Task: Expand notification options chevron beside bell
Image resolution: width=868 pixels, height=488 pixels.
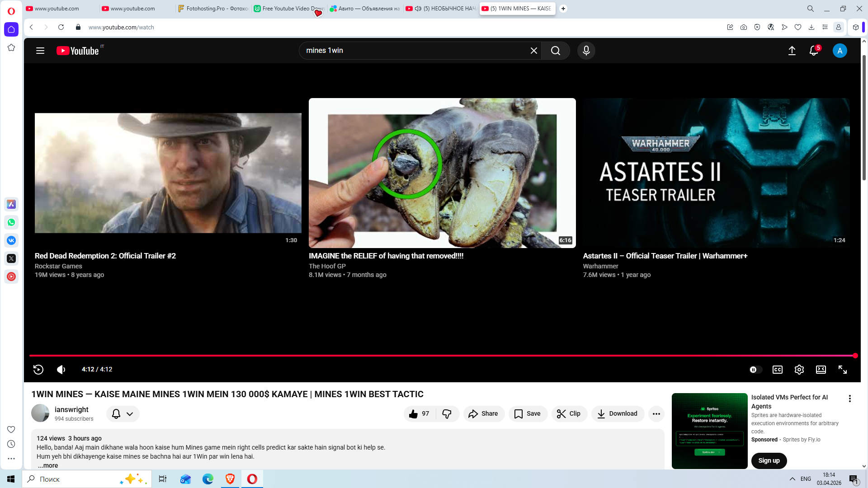Action: pyautogui.click(x=130, y=414)
